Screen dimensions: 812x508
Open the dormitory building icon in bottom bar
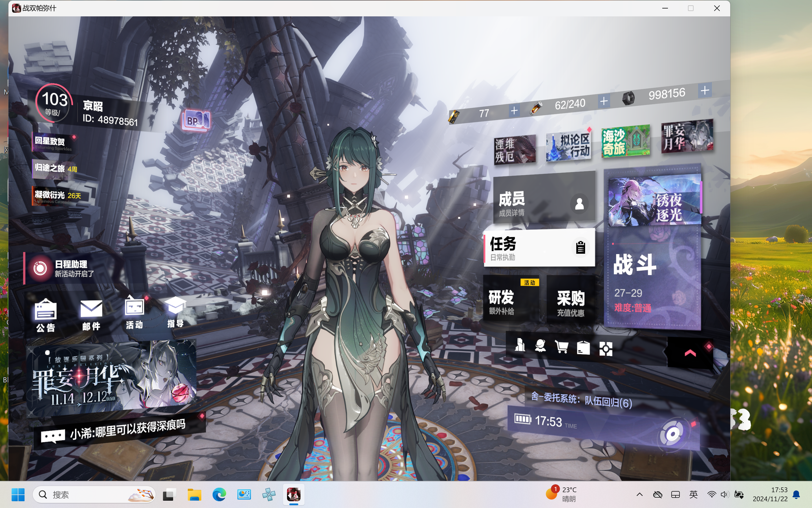tap(520, 345)
